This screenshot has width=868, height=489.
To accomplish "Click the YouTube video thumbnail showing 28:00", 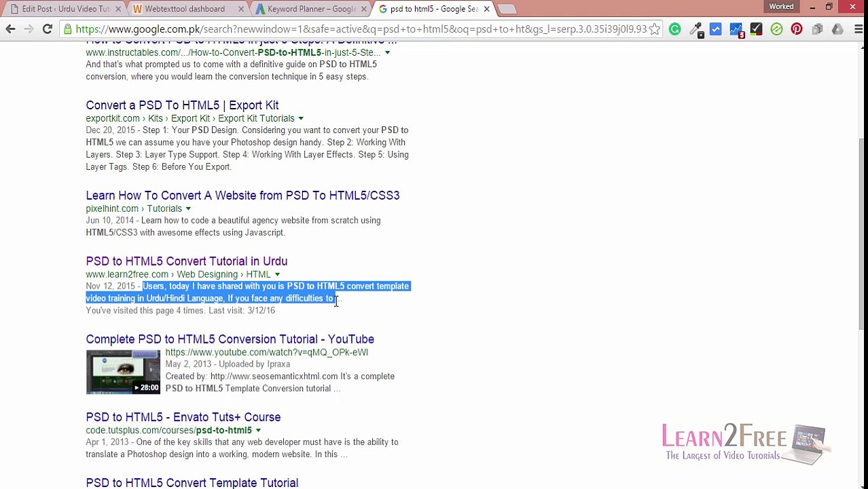I will [x=123, y=372].
